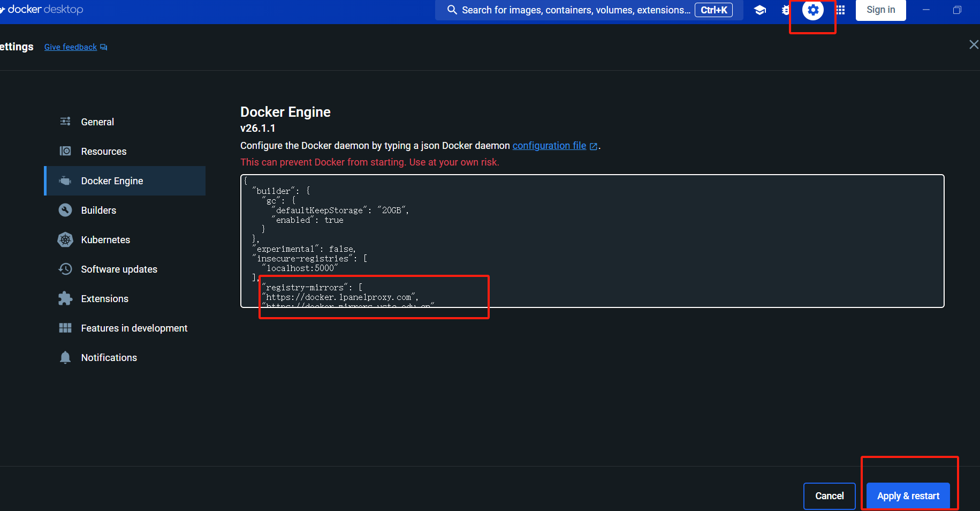The image size is (980, 511).
Task: Click the Extensions puzzle piece icon
Action: pyautogui.click(x=65, y=298)
